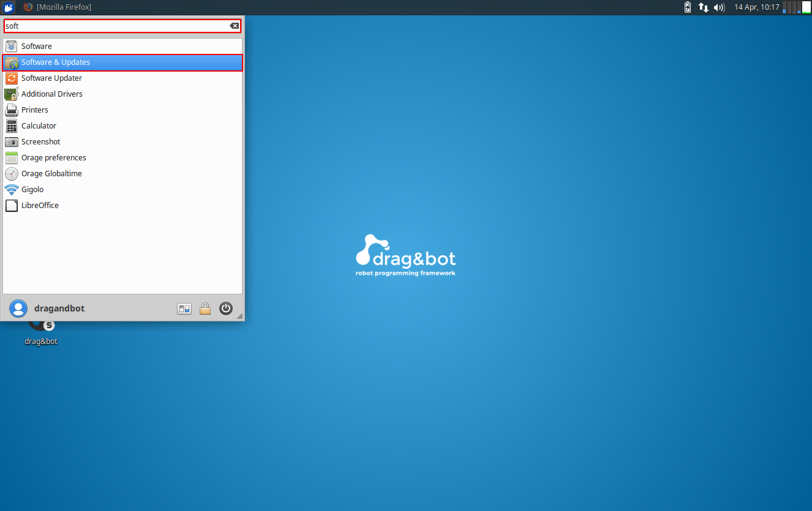Open the All Settings button in menu
This screenshot has height=511, width=812.
184,308
